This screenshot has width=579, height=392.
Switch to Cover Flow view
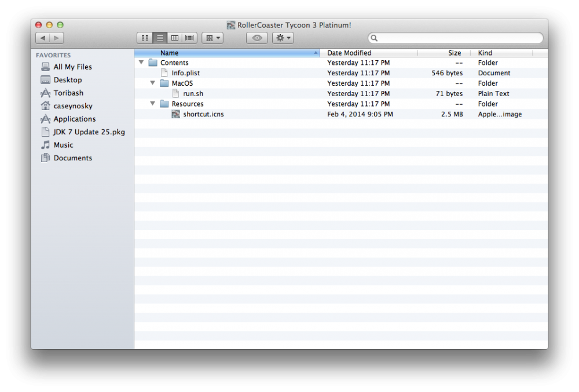tap(190, 38)
